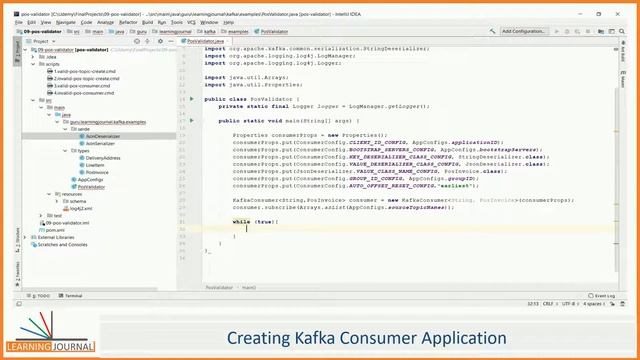Change the CRLF line separator setting
The image size is (640, 360).
pos(549,304)
